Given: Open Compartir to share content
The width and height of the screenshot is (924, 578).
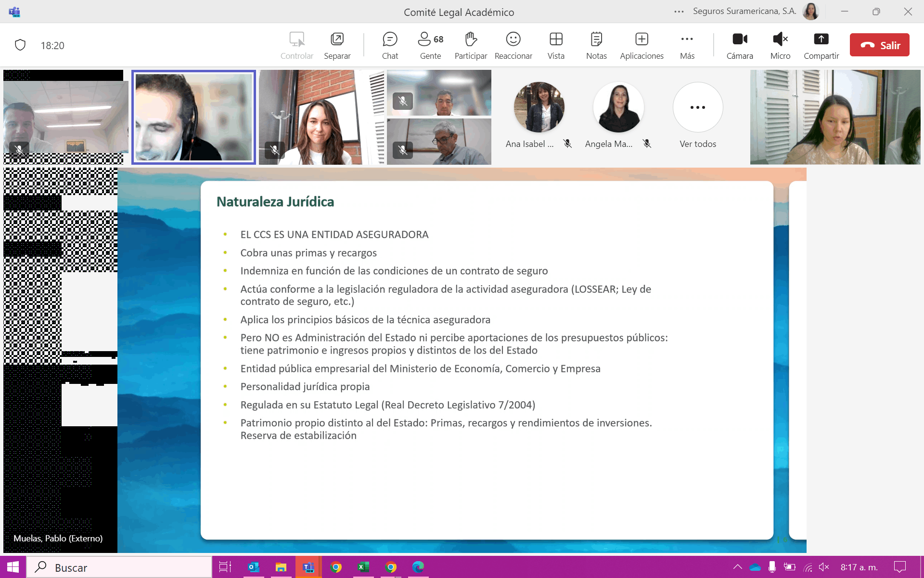Looking at the screenshot, I should 821,45.
